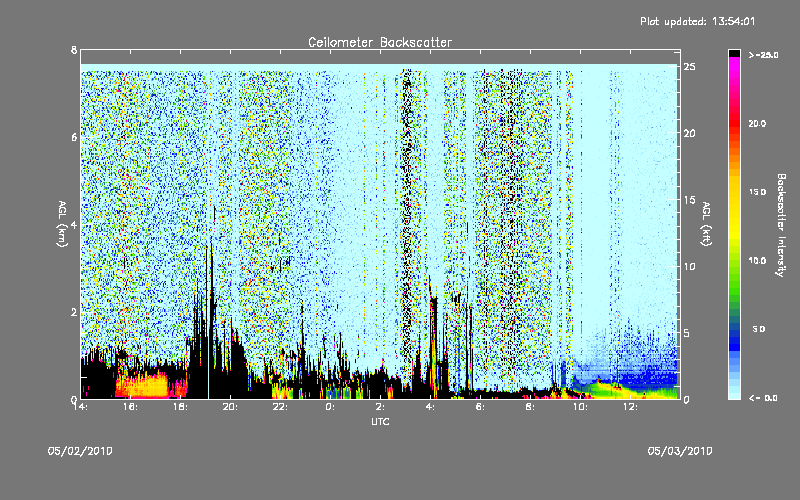Click the 20.0 colorbar label

tap(758, 124)
